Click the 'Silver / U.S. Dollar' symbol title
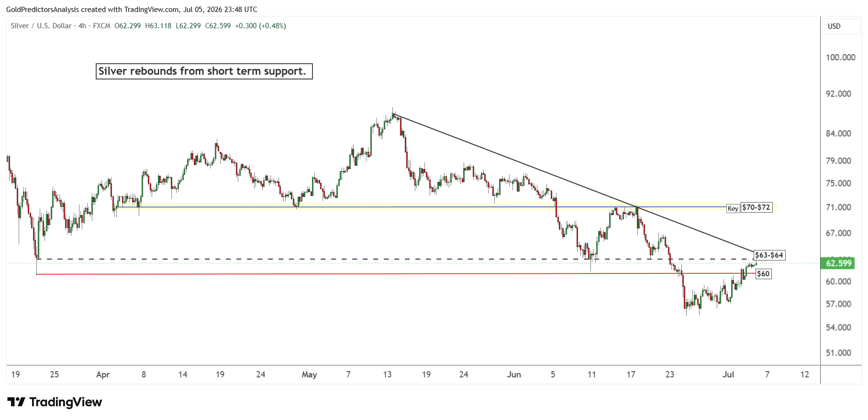Image resolution: width=868 pixels, height=420 pixels. pyautogui.click(x=41, y=26)
